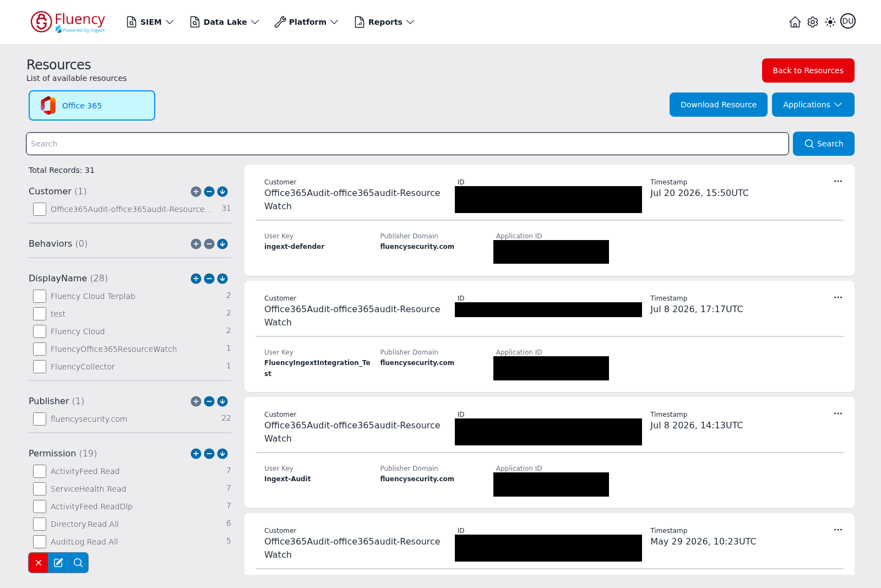Check fluencysecurity.com publisher checkbox
This screenshot has width=881, height=588.
[40, 419]
